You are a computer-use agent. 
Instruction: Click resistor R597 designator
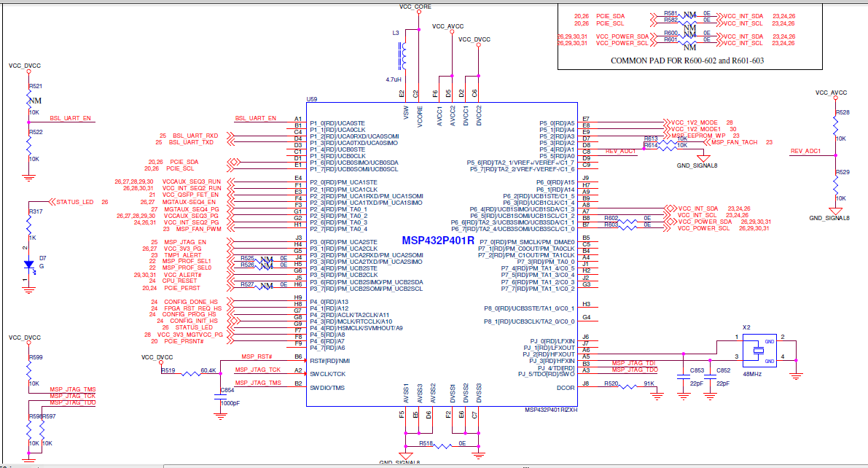click(x=50, y=416)
